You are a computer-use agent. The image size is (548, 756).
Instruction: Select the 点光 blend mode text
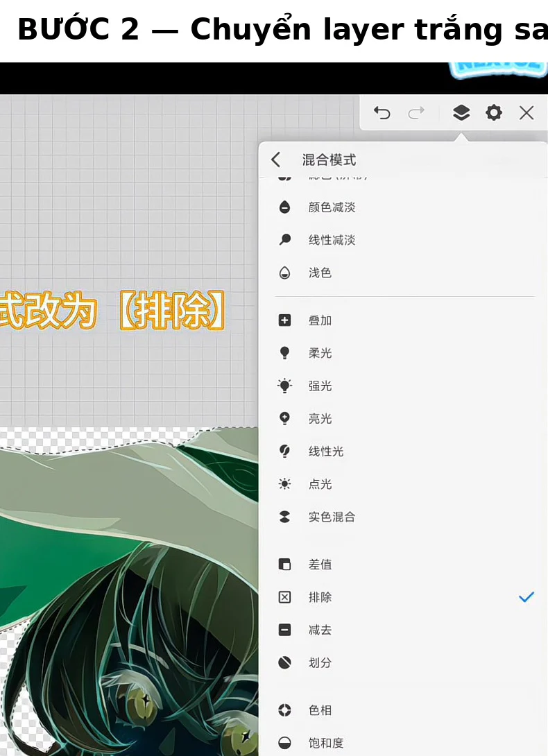pos(320,484)
